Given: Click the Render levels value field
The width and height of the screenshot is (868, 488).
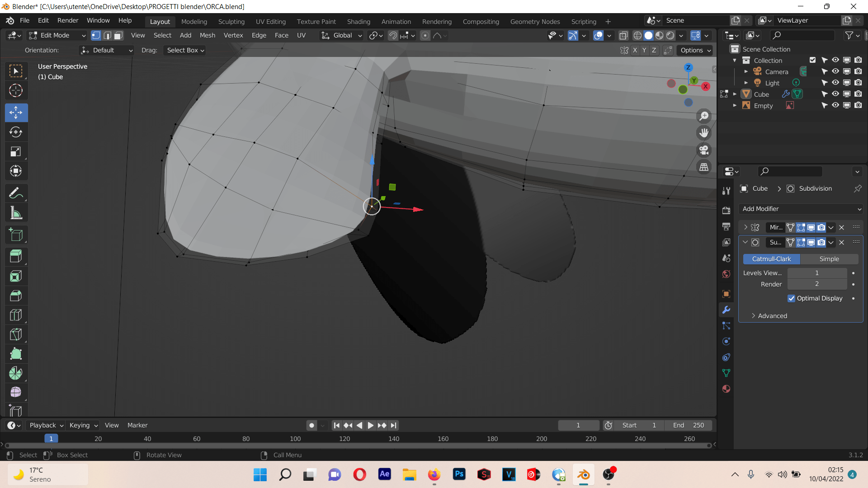Looking at the screenshot, I should (817, 284).
